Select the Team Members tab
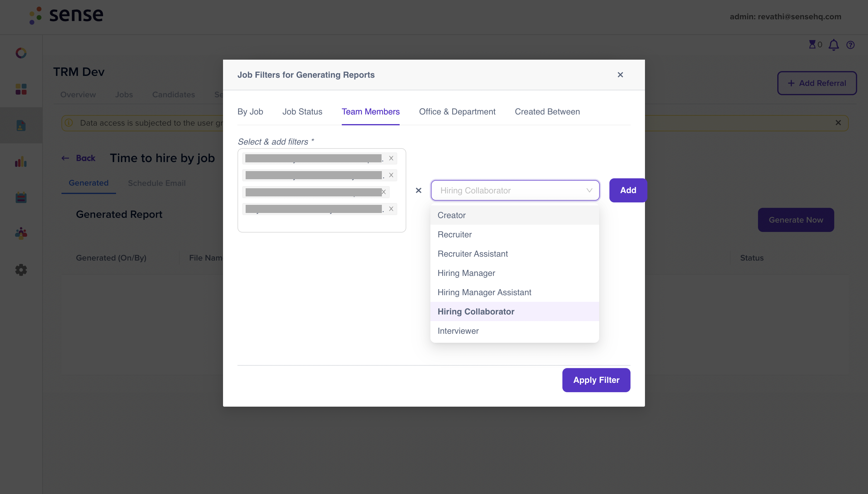868x494 pixels. 370,112
